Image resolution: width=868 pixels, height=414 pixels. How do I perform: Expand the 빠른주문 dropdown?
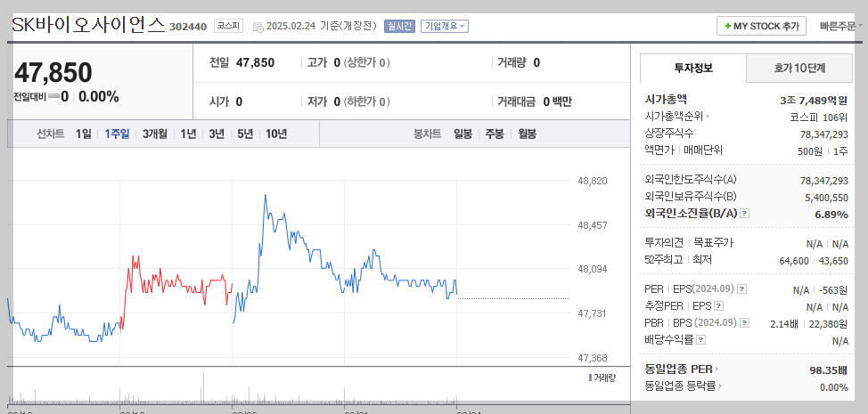coord(841,26)
